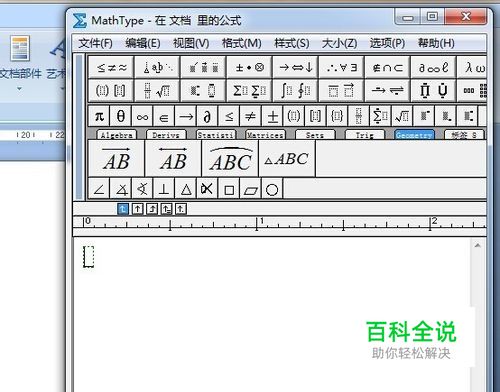The height and width of the screenshot is (392, 500).
Task: Insert arc ABC expression
Action: (230, 158)
